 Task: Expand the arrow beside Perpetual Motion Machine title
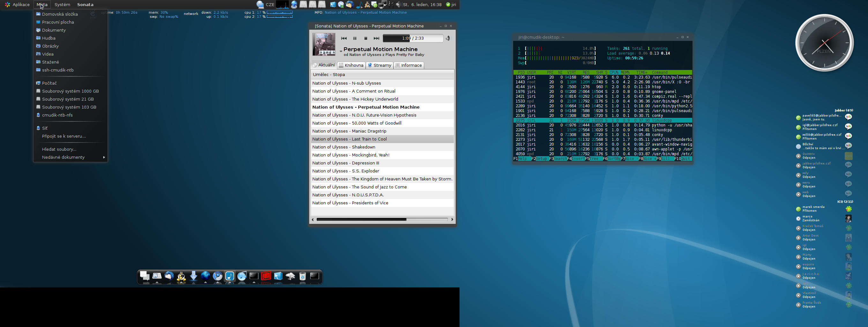pos(341,51)
